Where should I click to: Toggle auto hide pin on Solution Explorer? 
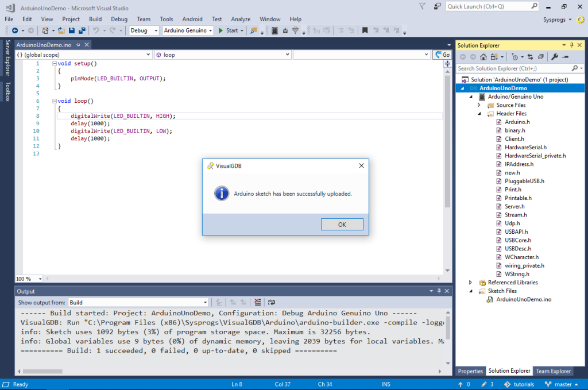[x=572, y=45]
